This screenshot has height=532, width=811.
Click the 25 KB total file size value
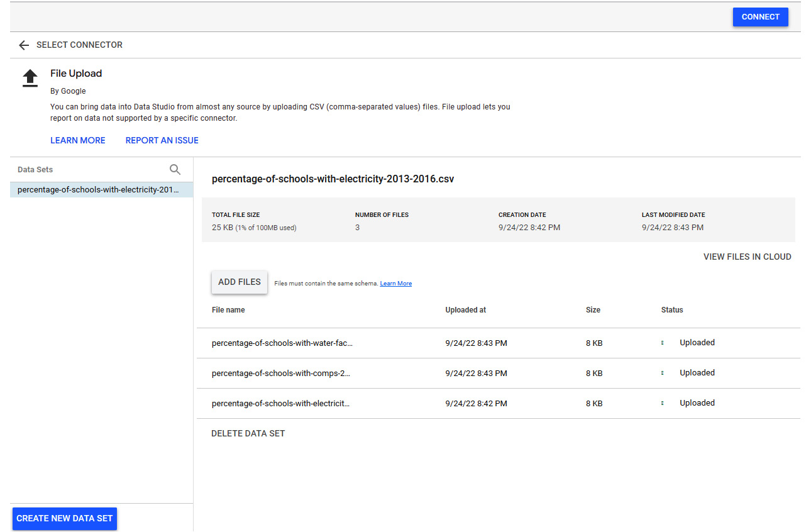[x=254, y=228]
